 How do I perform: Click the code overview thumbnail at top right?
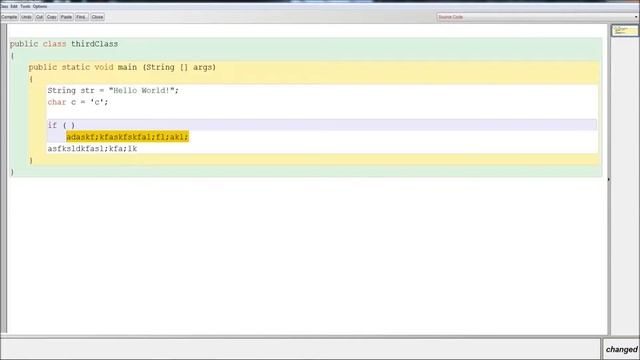(624, 31)
